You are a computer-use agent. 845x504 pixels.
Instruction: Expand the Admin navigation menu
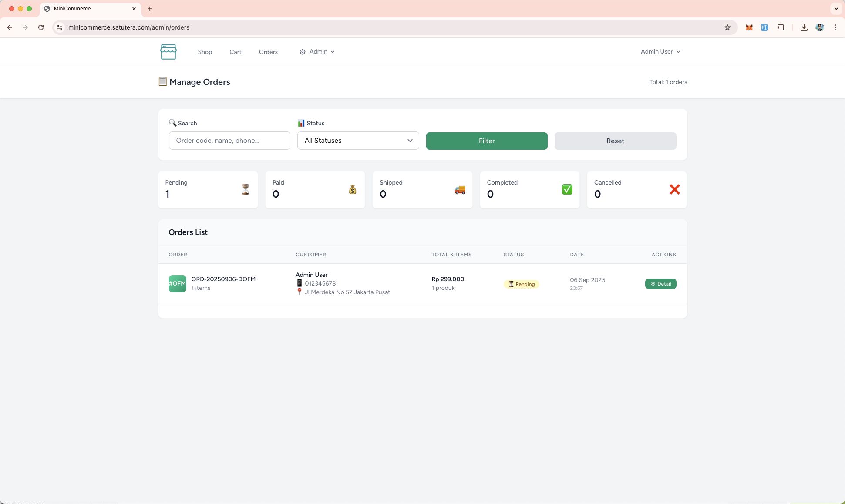pos(317,52)
